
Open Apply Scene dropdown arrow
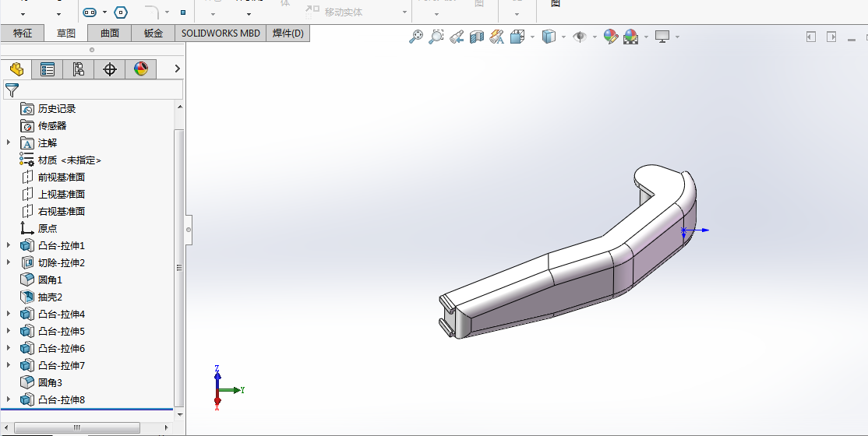pos(646,37)
